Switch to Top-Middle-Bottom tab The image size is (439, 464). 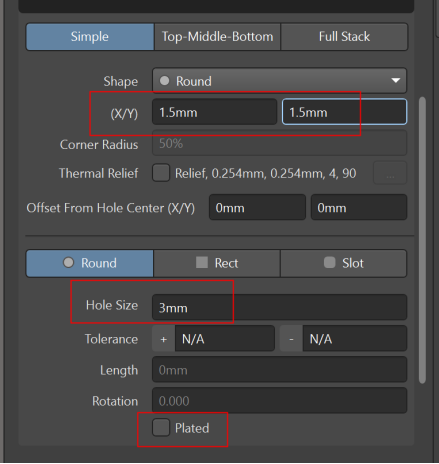click(x=217, y=37)
